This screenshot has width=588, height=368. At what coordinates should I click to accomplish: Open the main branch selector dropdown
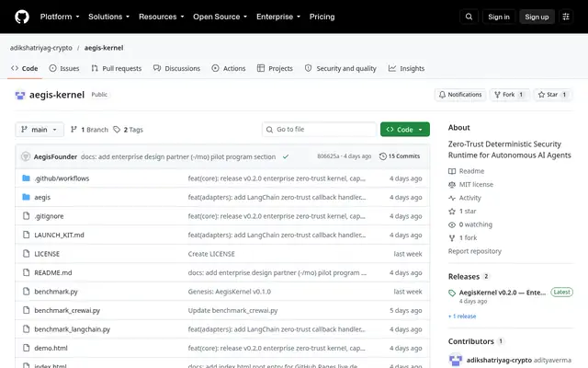(x=40, y=130)
